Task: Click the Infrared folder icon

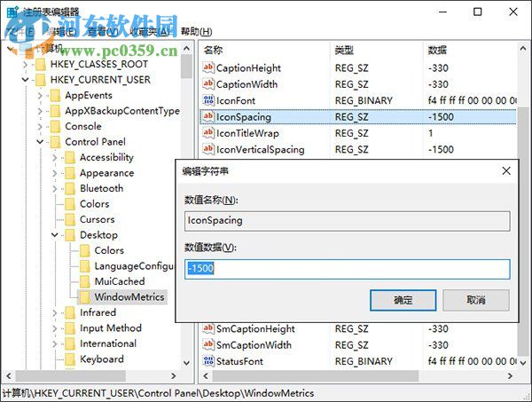Action: coord(70,312)
